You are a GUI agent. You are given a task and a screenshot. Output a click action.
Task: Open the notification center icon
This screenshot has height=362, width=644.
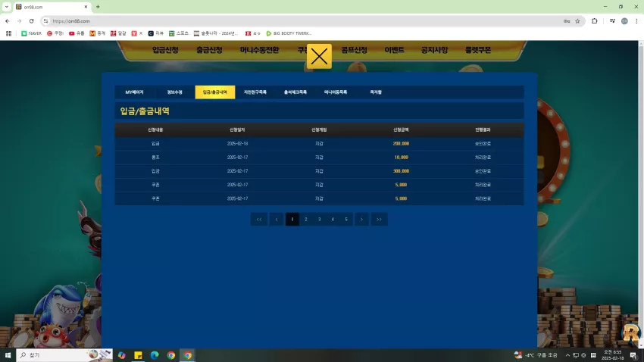[633, 355]
